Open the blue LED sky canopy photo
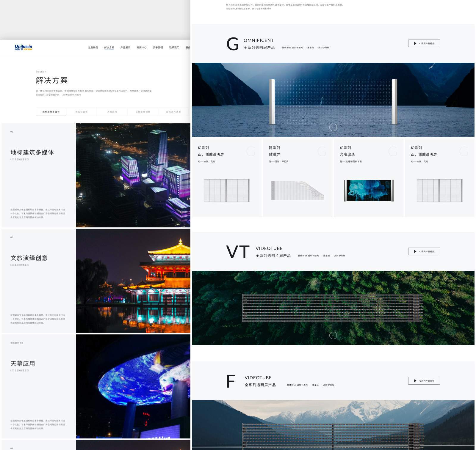This screenshot has height=450, width=476. 133,386
